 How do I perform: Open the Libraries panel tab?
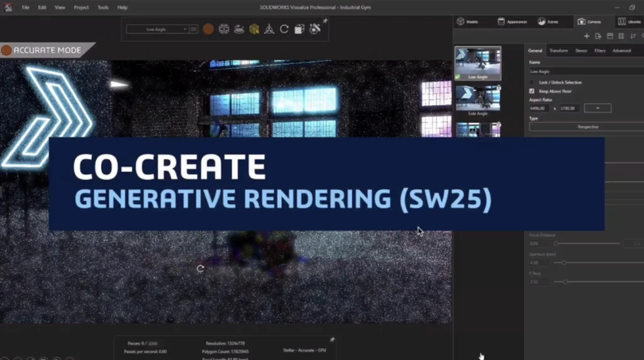[x=630, y=21]
